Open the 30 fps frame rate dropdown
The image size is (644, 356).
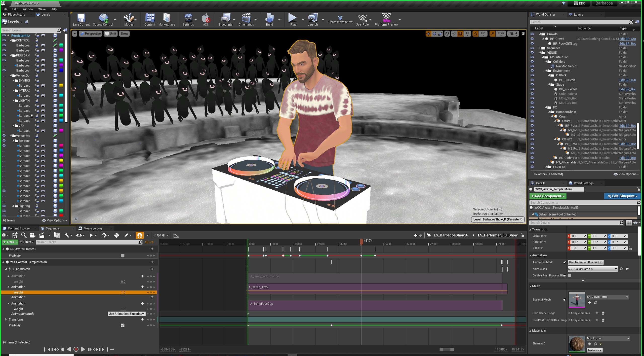pyautogui.click(x=160, y=235)
